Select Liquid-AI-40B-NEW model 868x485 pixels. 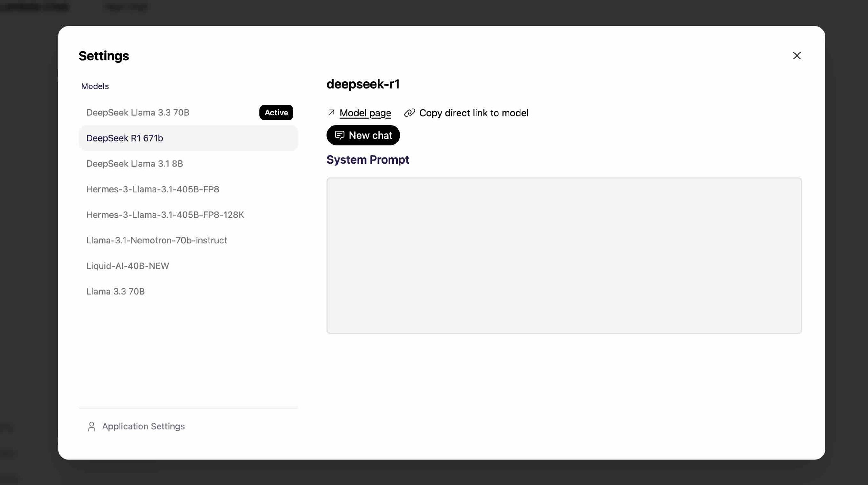coord(188,266)
